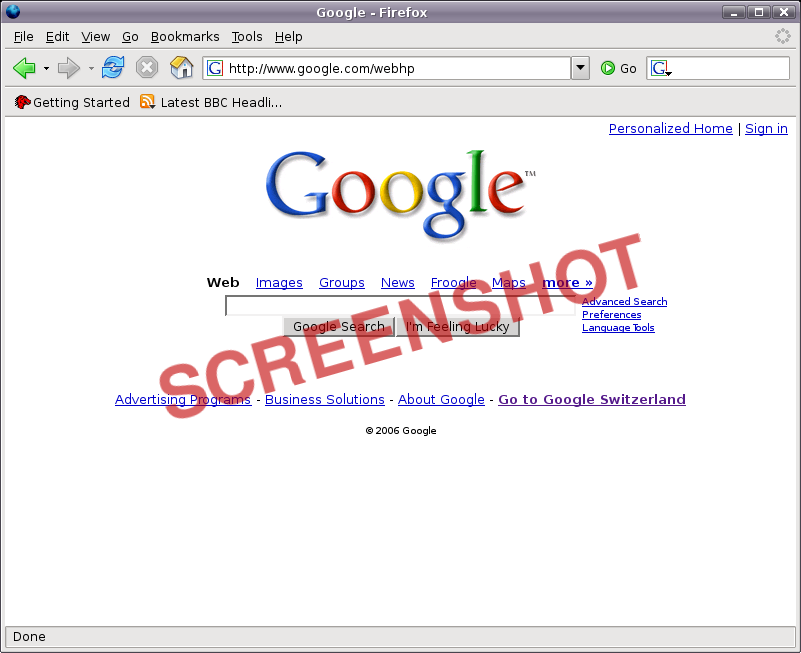This screenshot has width=801, height=653.
Task: Click the Stop loading icon
Action: click(147, 67)
